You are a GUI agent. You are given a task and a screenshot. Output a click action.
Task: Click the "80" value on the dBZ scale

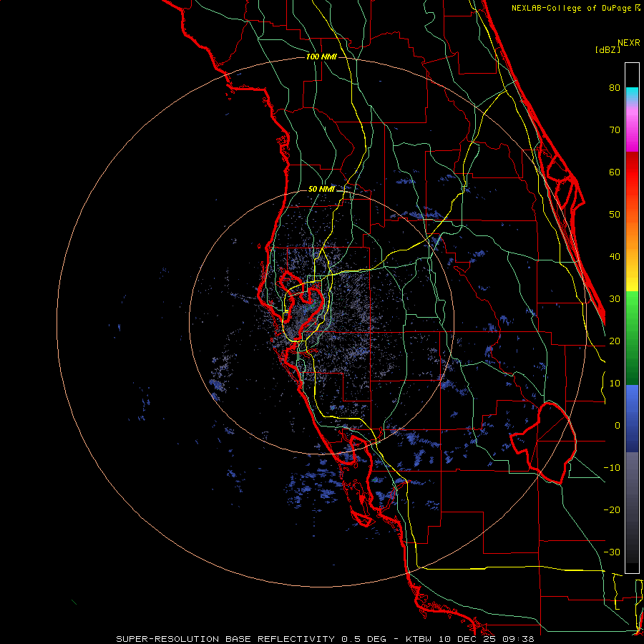tap(615, 88)
